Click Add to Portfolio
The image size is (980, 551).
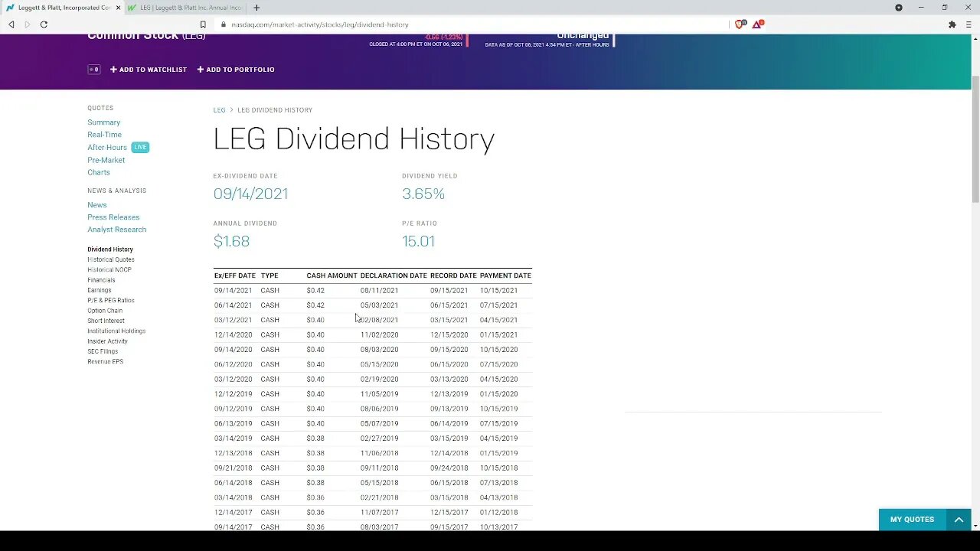click(x=236, y=70)
